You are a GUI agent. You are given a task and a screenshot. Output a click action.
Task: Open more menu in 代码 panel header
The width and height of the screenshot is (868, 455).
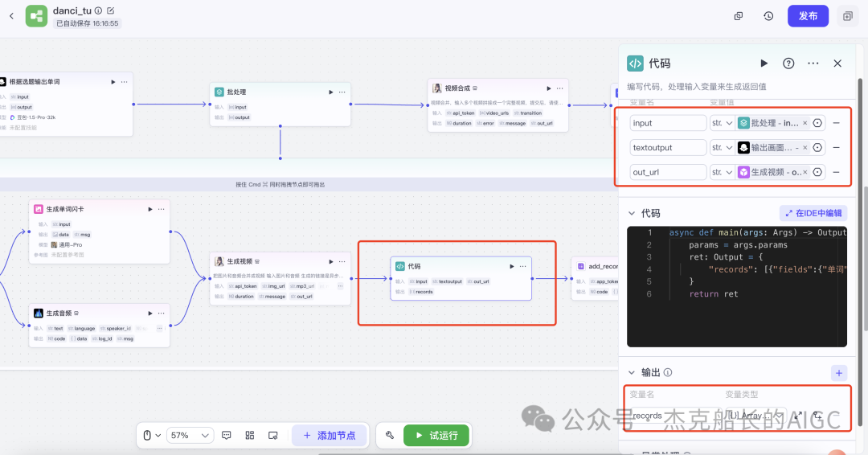click(x=813, y=63)
